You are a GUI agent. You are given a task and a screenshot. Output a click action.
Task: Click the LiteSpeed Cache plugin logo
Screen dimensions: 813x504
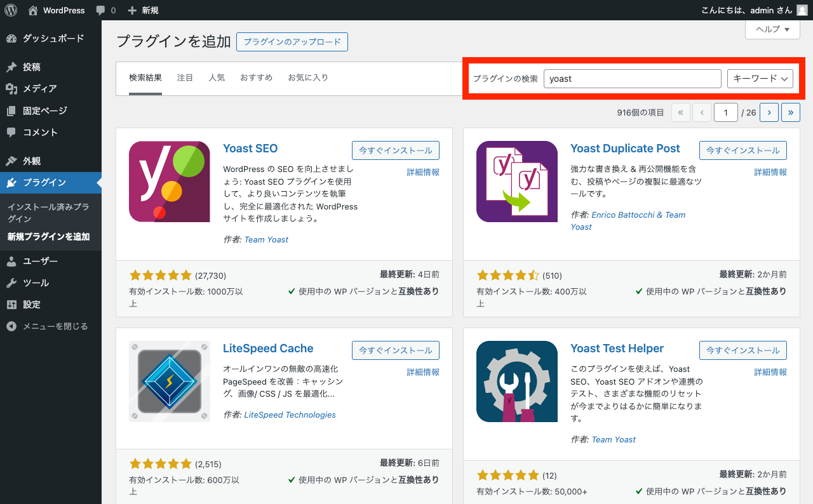pos(170,381)
